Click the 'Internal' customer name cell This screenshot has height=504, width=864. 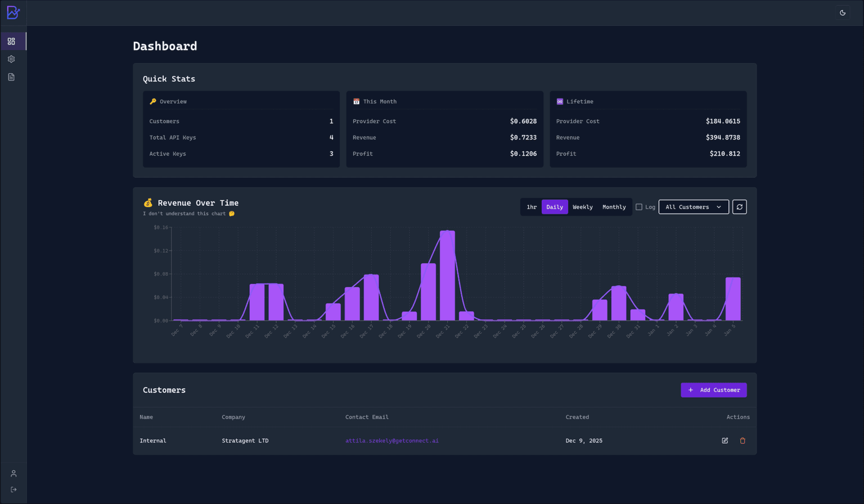click(x=153, y=441)
